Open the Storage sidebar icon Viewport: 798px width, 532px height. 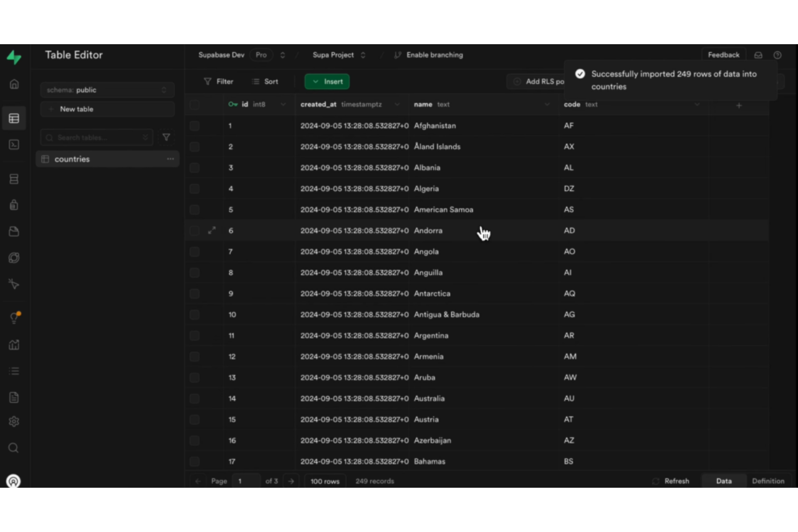pos(14,231)
